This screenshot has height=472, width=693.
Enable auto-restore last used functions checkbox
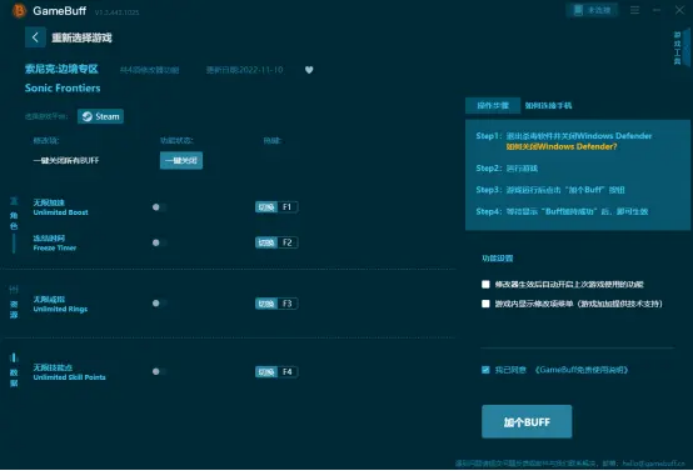point(486,284)
